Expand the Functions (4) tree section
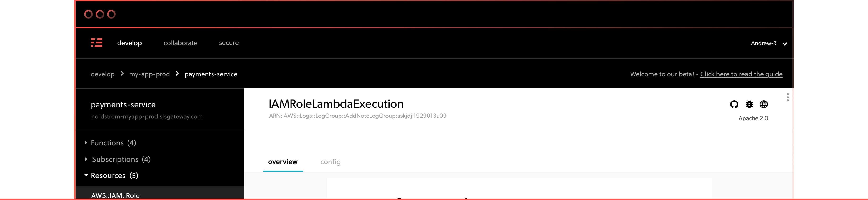Viewport: 868px width, 200px height. tap(110, 143)
